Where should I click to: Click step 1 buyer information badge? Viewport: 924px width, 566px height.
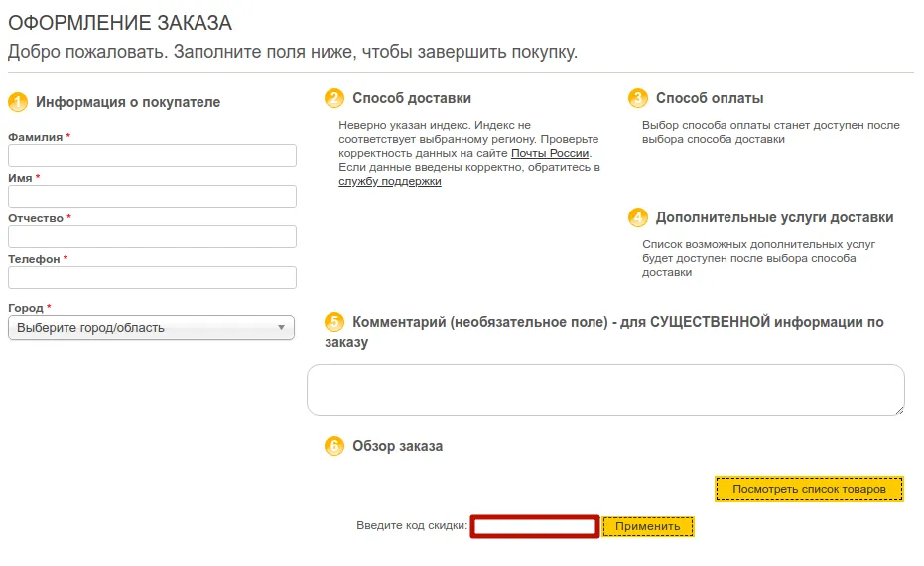click(18, 102)
